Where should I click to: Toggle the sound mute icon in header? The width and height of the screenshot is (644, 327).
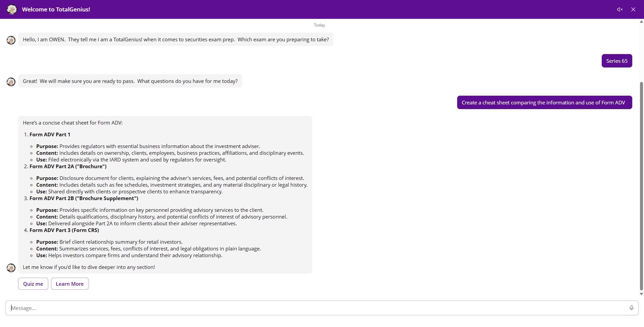620,9
